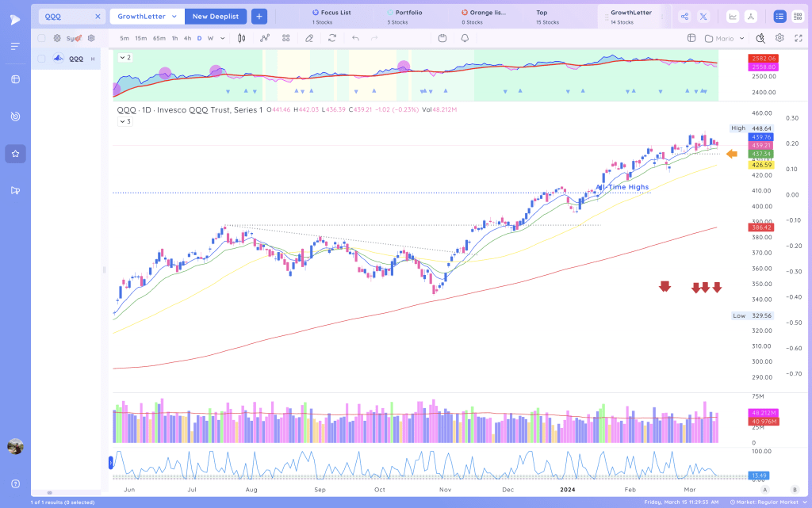Collapse the indicator pane numbered 3

click(x=125, y=121)
